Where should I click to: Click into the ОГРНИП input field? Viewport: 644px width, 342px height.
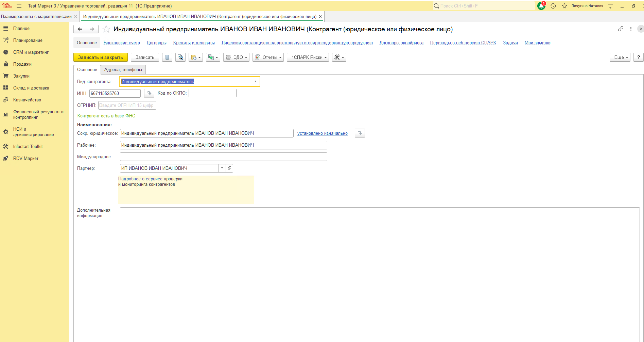pyautogui.click(x=127, y=105)
